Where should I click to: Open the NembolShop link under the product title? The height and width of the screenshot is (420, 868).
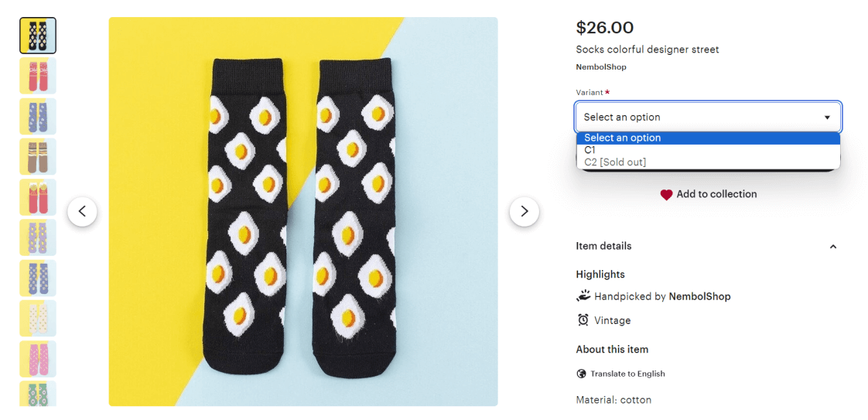[601, 67]
